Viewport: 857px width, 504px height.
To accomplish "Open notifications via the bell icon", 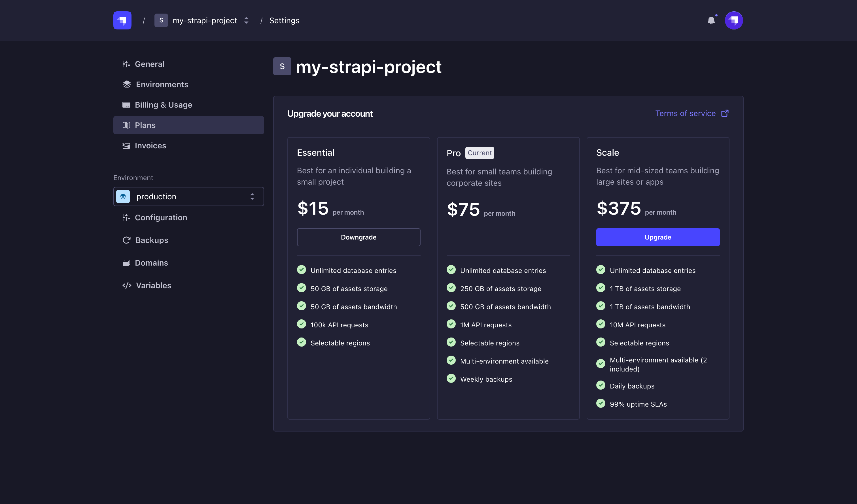I will [711, 20].
